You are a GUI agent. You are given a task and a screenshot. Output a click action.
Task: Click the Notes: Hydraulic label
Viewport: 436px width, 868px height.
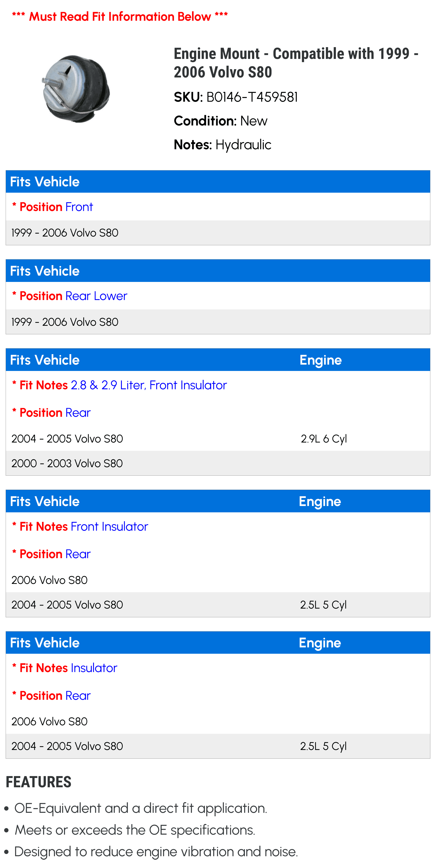[223, 144]
